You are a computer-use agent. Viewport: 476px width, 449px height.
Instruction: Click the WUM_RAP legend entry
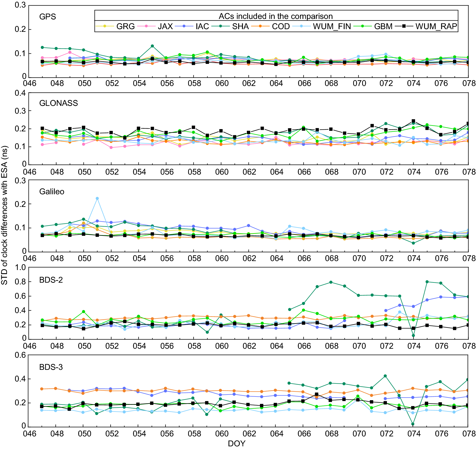pos(426,26)
